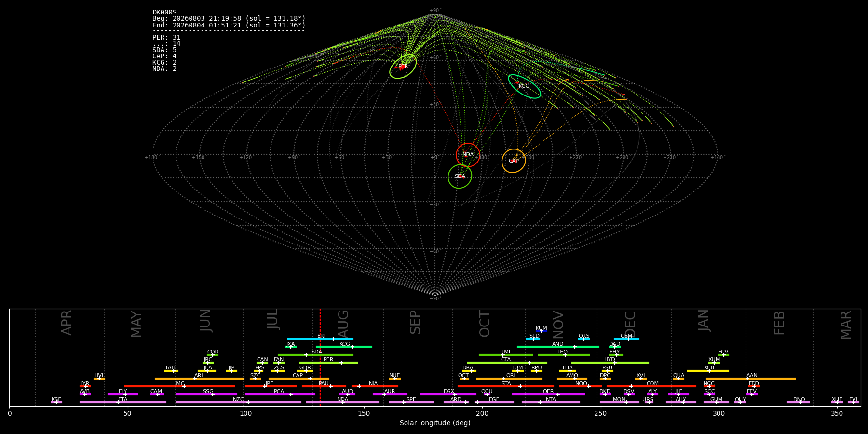Click the KCG radiant ellipse
This screenshot has width=868, height=434.
(524, 86)
